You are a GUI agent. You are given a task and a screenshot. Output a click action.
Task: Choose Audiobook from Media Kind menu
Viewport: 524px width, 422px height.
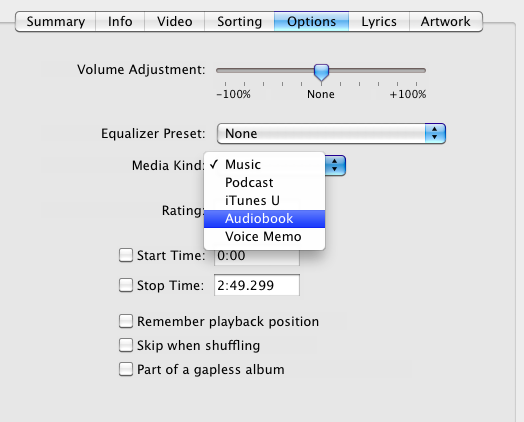point(264,219)
